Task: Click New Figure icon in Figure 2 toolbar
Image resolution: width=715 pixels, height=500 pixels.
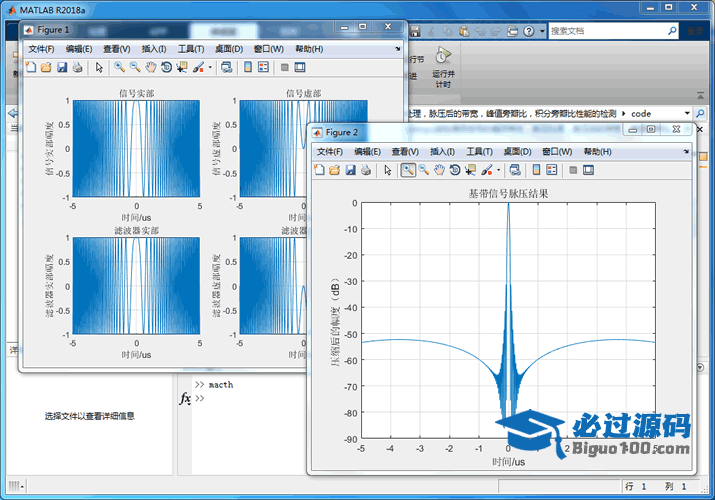Action: click(x=319, y=170)
